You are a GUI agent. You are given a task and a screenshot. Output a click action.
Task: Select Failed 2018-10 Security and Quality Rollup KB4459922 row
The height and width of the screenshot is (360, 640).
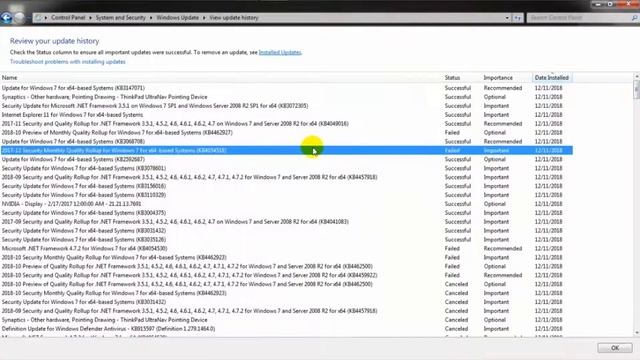tap(287, 276)
